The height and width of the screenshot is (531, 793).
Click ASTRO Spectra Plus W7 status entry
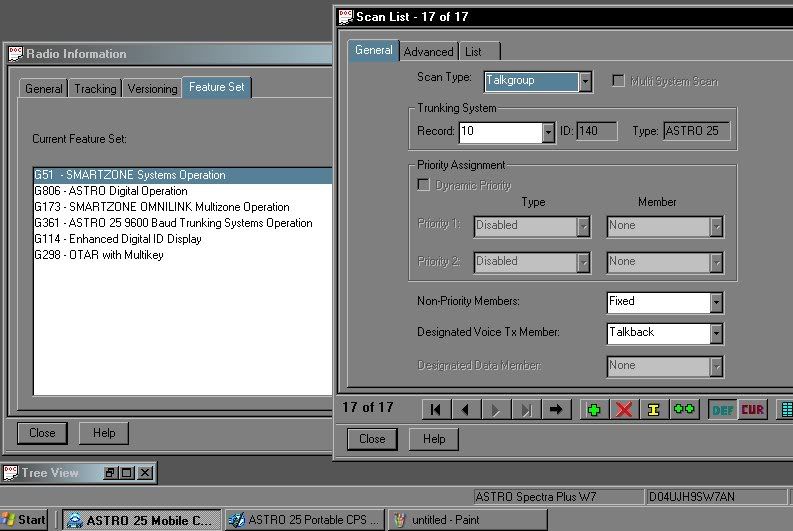click(x=558, y=497)
